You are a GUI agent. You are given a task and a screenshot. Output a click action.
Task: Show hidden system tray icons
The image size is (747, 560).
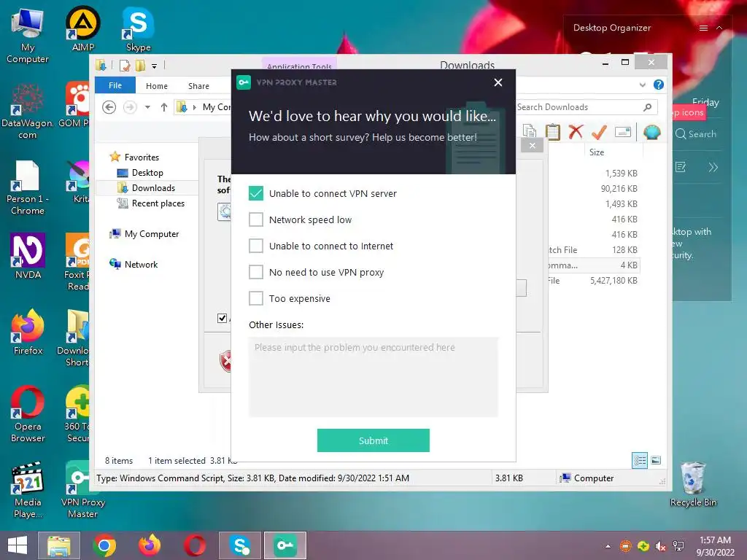tap(608, 545)
